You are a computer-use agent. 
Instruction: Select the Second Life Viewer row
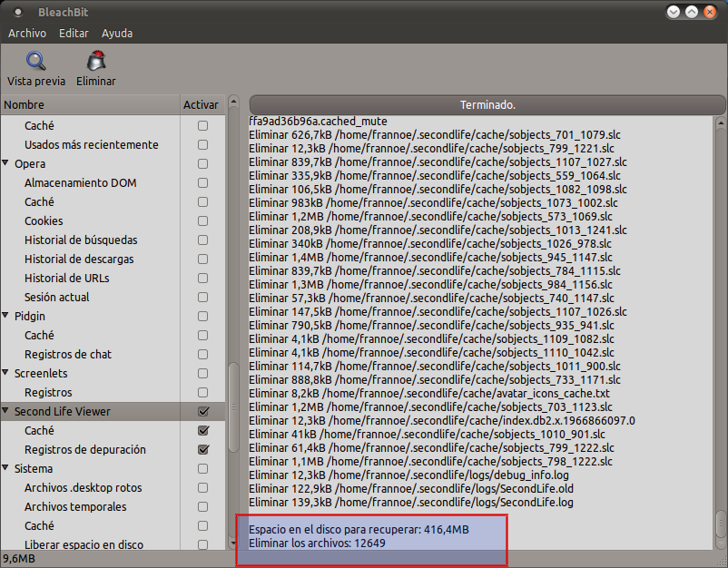(113, 411)
